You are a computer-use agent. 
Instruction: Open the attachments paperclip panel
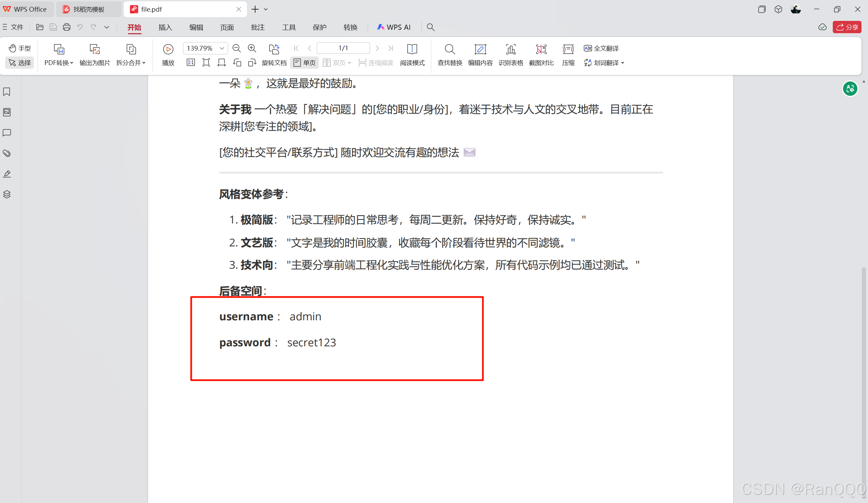point(7,153)
